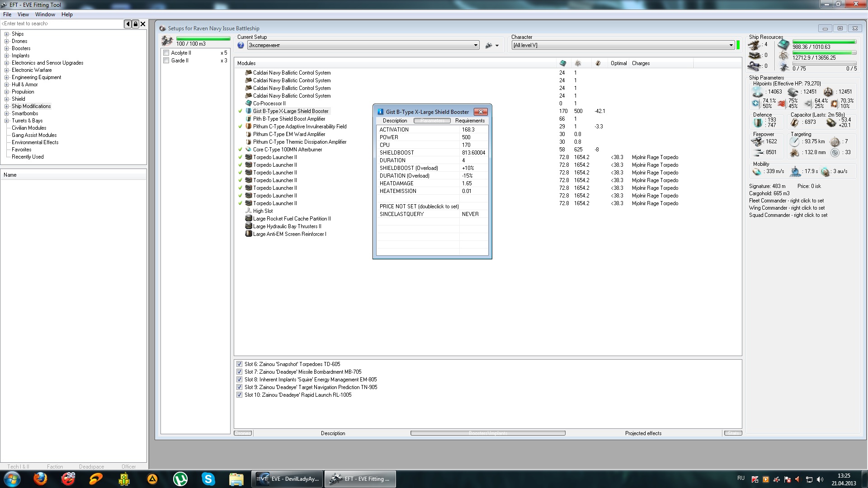Open Firefox from the taskbar
The width and height of the screenshot is (868, 488).
pos(40,479)
